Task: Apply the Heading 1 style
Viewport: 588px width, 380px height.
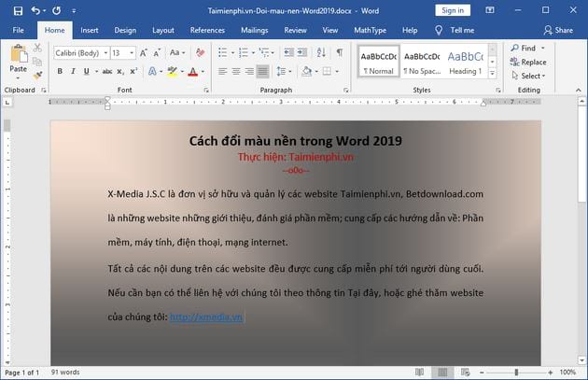Action: [x=466, y=62]
